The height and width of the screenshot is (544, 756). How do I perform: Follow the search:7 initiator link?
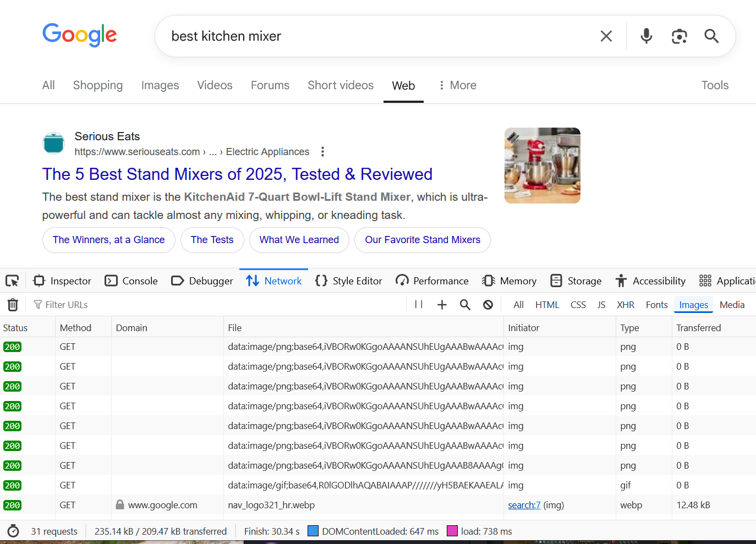[x=524, y=505]
